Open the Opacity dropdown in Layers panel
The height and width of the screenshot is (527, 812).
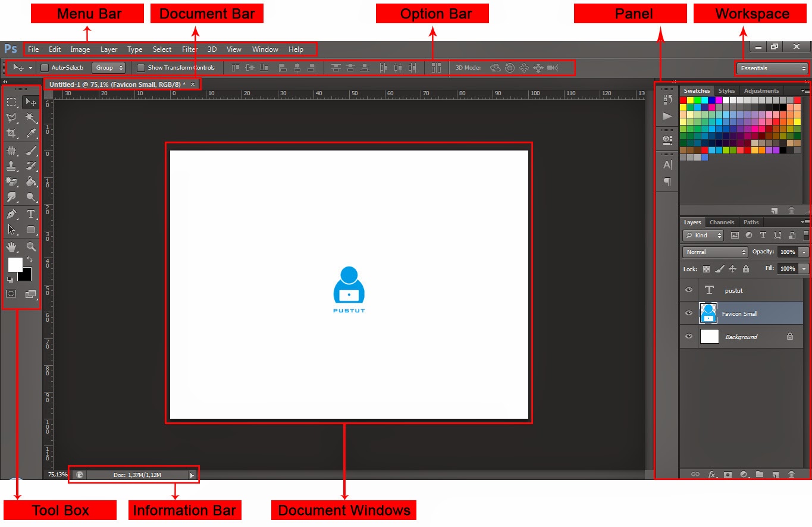pyautogui.click(x=803, y=252)
